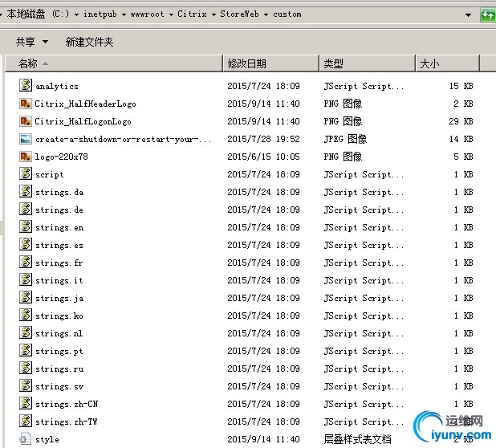Select file name strings.ja

coord(59,298)
